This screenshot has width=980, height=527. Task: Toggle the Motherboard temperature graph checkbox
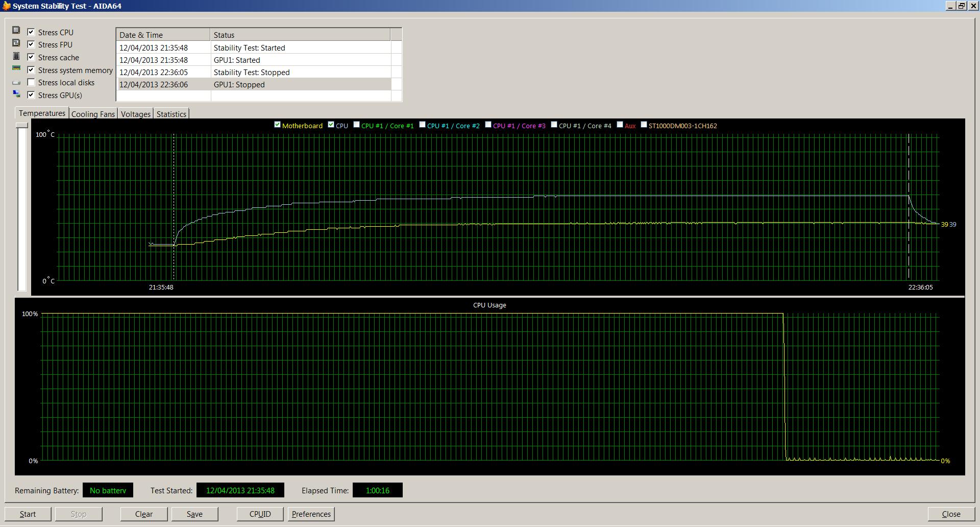pyautogui.click(x=278, y=125)
